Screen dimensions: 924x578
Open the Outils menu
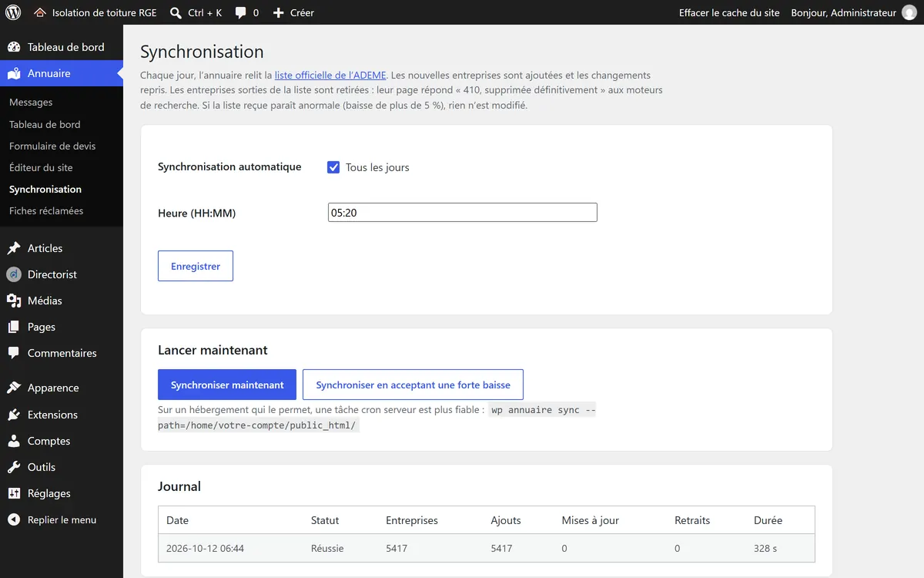(x=42, y=467)
